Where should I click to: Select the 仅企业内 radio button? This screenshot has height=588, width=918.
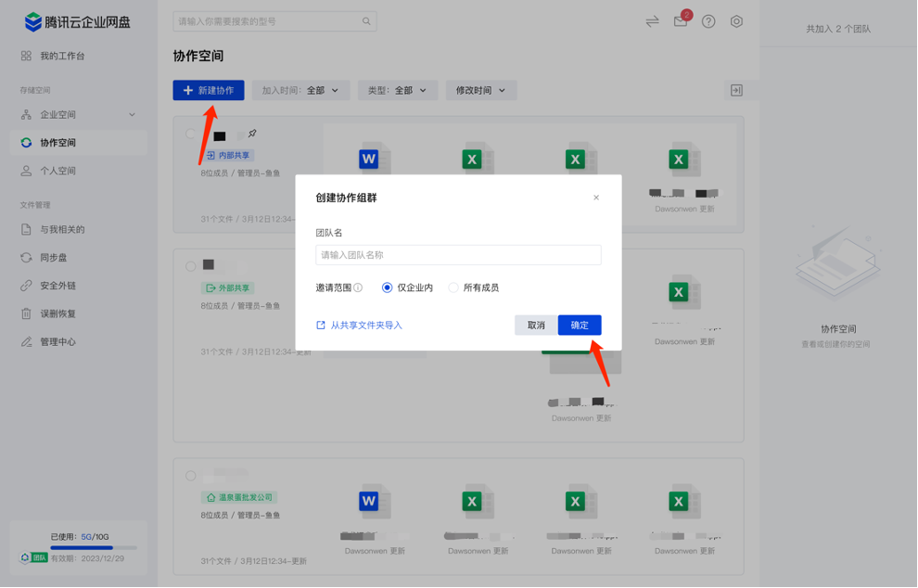click(388, 288)
